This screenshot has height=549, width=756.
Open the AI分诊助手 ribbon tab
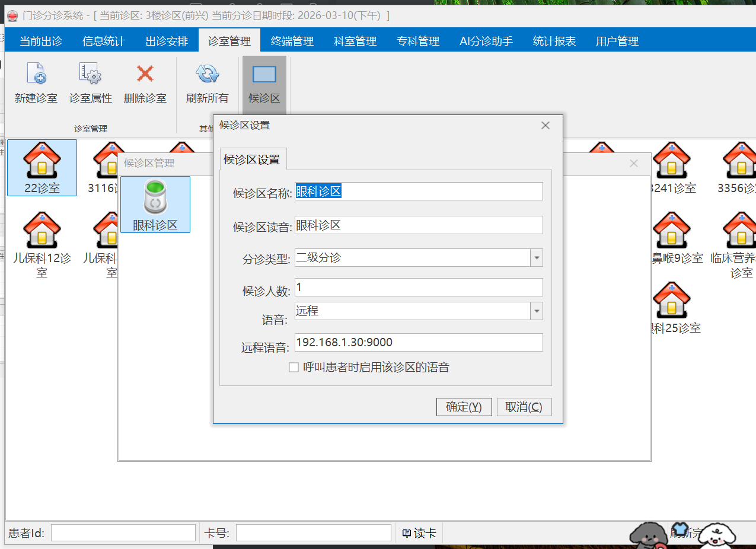(x=486, y=42)
